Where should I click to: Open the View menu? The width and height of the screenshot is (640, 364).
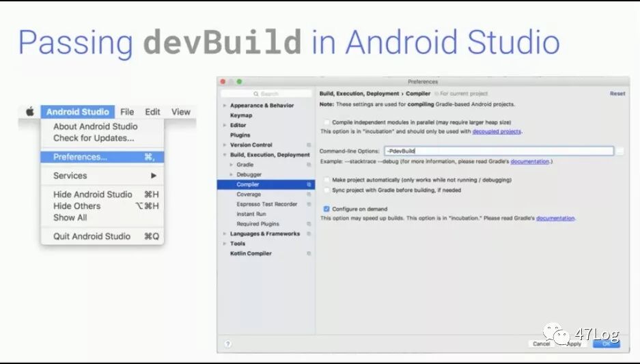pos(181,112)
